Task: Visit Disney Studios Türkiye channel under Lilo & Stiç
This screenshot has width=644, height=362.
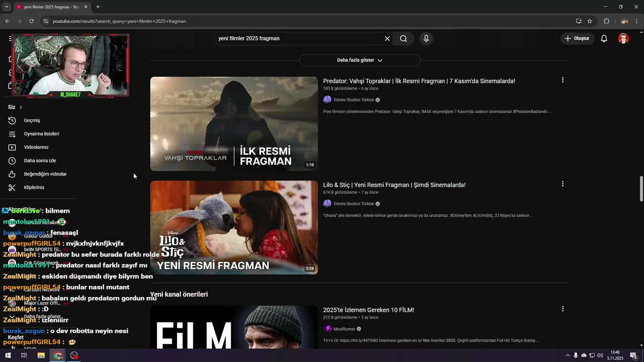Action: (354, 204)
